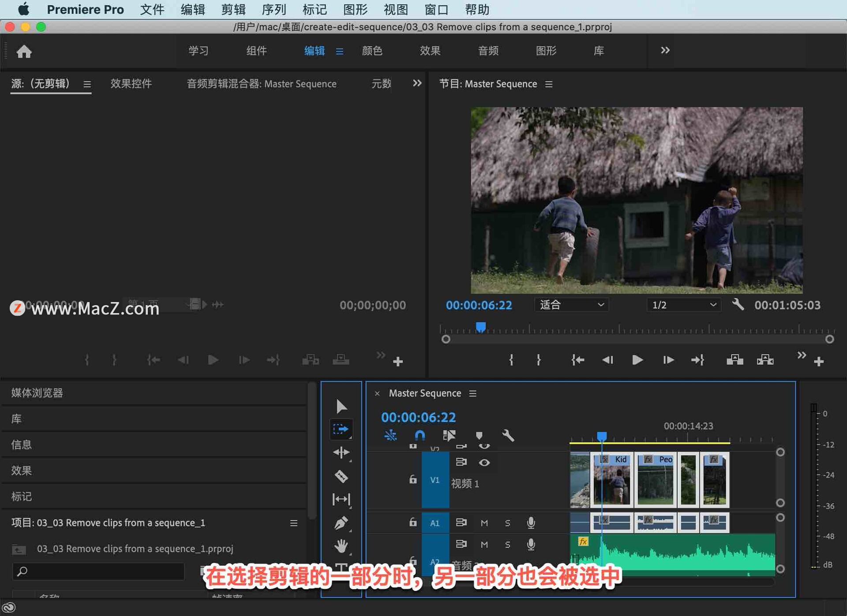The height and width of the screenshot is (616, 847).
Task: Add a marker in the Master Sequence timeline
Action: (x=480, y=436)
